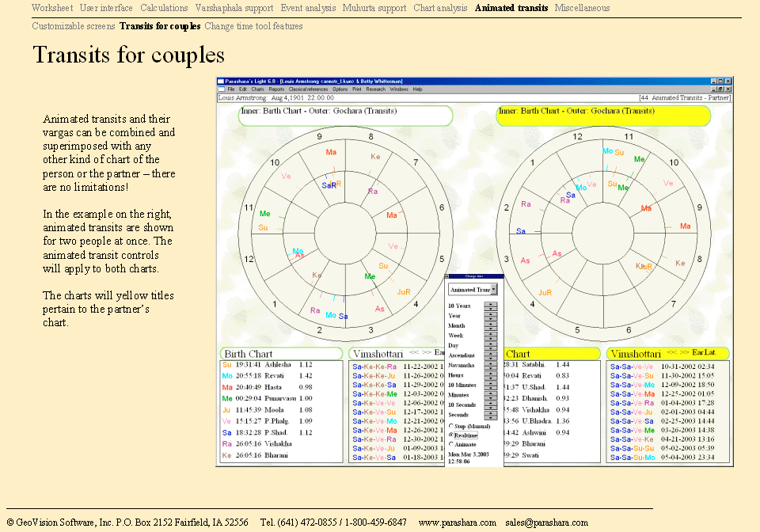Open the Research menu
This screenshot has width=760, height=532.
(x=375, y=89)
